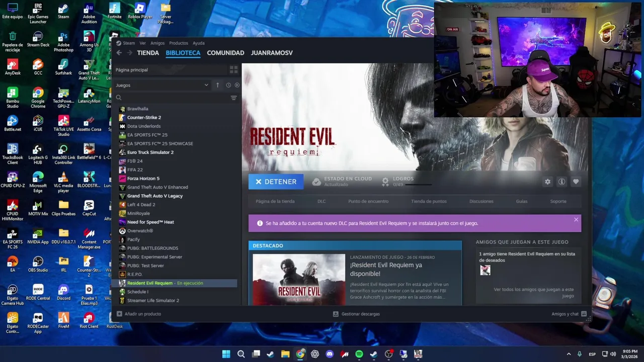Image resolution: width=644 pixels, height=362 pixels.
Task: Open Ver todos los amigos link
Action: tap(534, 293)
